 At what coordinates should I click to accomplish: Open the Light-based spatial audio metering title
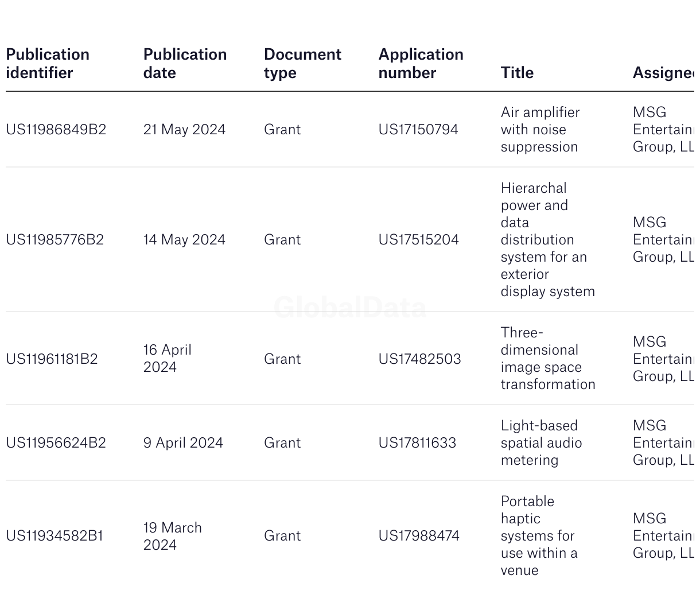coord(541,443)
